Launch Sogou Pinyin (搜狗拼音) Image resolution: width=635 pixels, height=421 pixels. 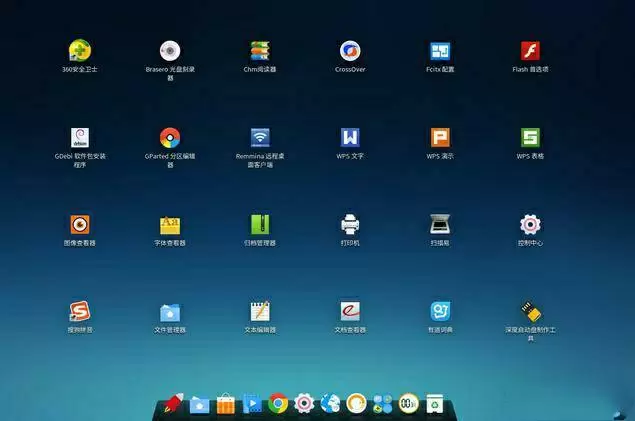[80, 312]
